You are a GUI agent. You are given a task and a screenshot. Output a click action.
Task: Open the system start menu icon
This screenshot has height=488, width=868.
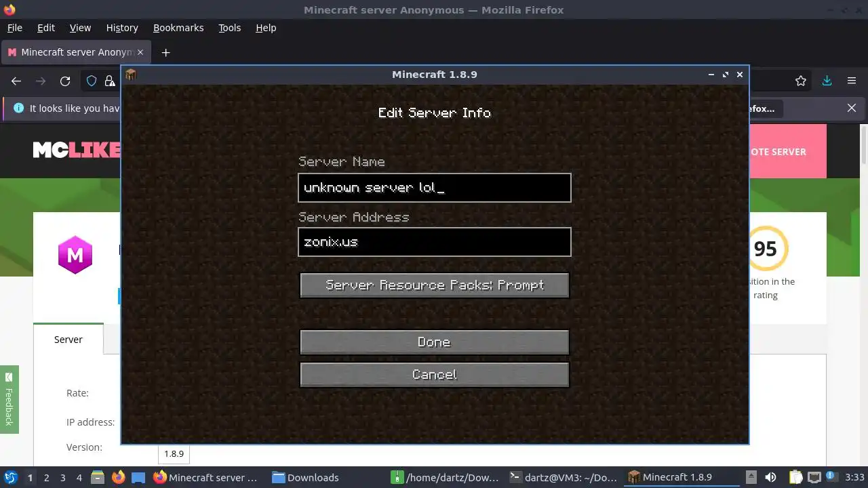11,478
